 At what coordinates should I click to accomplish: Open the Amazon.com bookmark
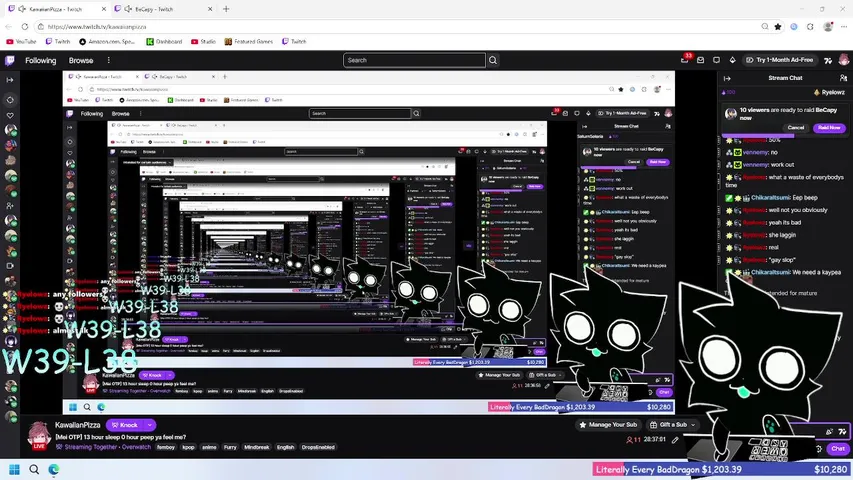tap(107, 41)
